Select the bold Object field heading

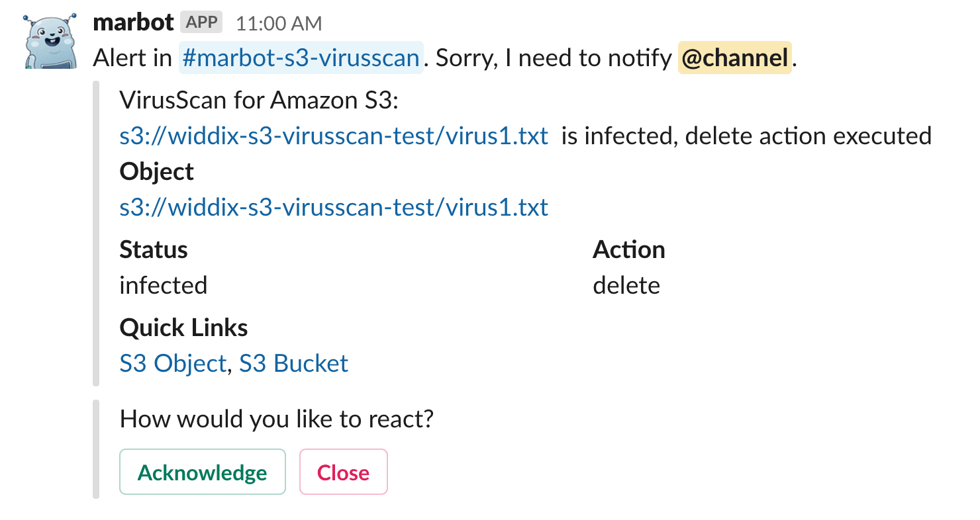157,172
